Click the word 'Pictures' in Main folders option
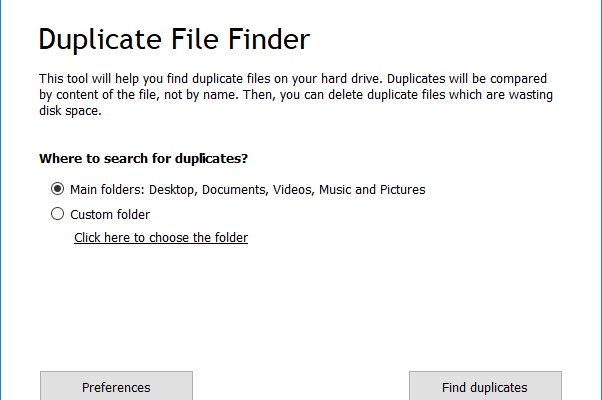Image resolution: width=602 pixels, height=400 pixels. [402, 190]
